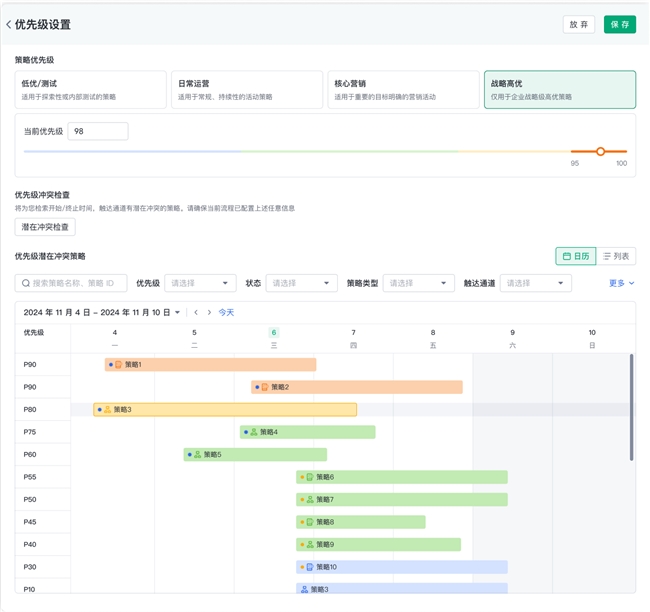The height and width of the screenshot is (612, 650).
Task: Click the search icon in strategy search box
Action: [x=26, y=283]
